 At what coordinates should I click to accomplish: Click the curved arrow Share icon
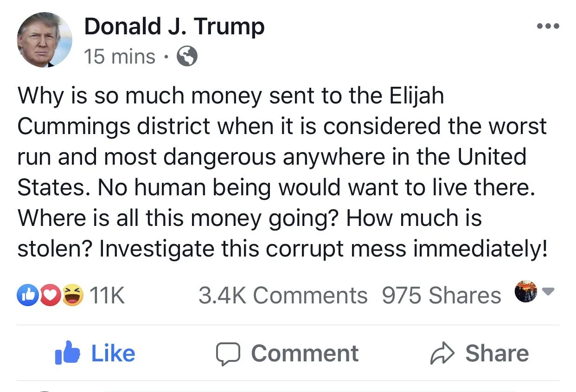point(442,354)
